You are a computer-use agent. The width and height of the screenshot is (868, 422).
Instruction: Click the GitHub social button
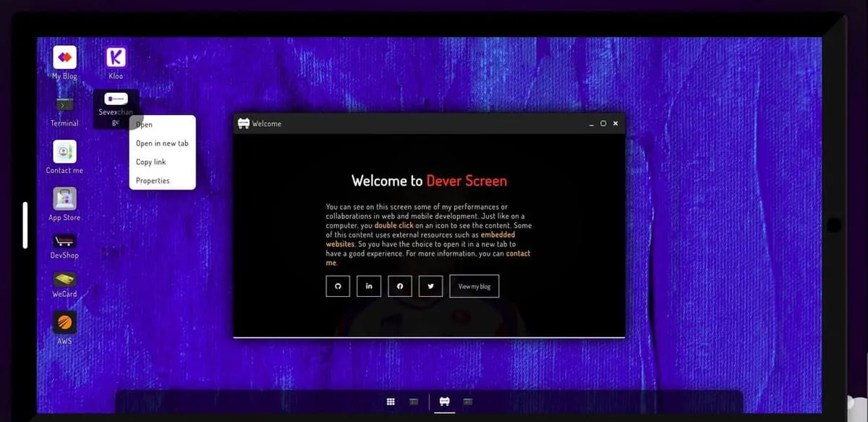pos(338,286)
